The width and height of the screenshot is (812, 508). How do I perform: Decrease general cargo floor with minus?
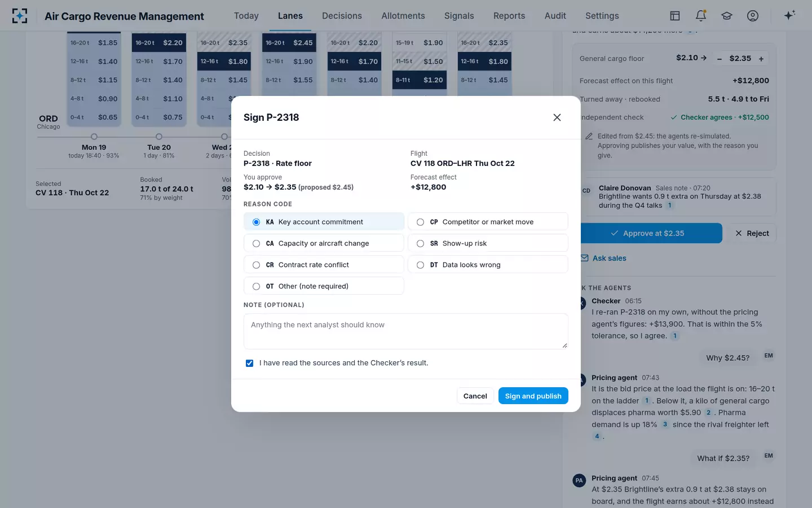pos(720,59)
